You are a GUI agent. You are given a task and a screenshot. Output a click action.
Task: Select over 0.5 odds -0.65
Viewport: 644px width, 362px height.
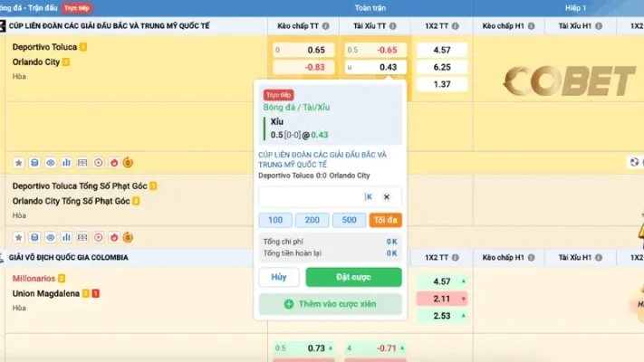click(375, 50)
